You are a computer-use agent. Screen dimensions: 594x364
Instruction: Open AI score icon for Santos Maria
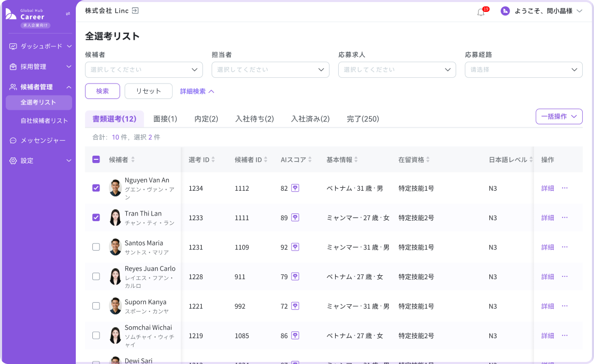coord(295,247)
